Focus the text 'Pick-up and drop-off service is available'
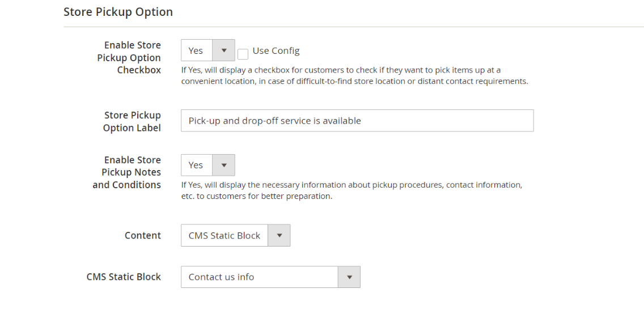This screenshot has height=318, width=644. tap(275, 121)
